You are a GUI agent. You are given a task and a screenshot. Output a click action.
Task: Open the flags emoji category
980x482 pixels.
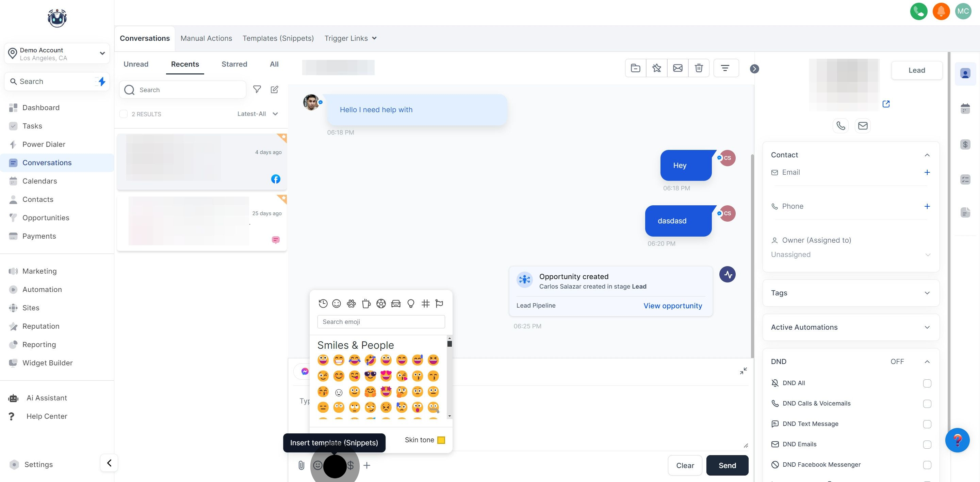[439, 303]
